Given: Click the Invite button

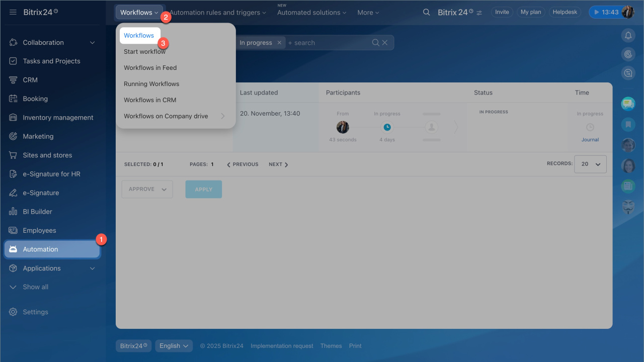Looking at the screenshot, I should [502, 12].
